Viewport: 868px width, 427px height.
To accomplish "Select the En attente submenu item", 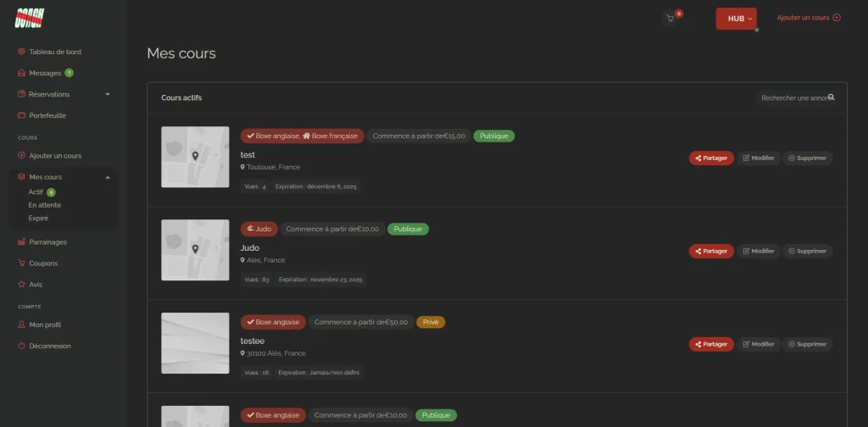I will 45,205.
